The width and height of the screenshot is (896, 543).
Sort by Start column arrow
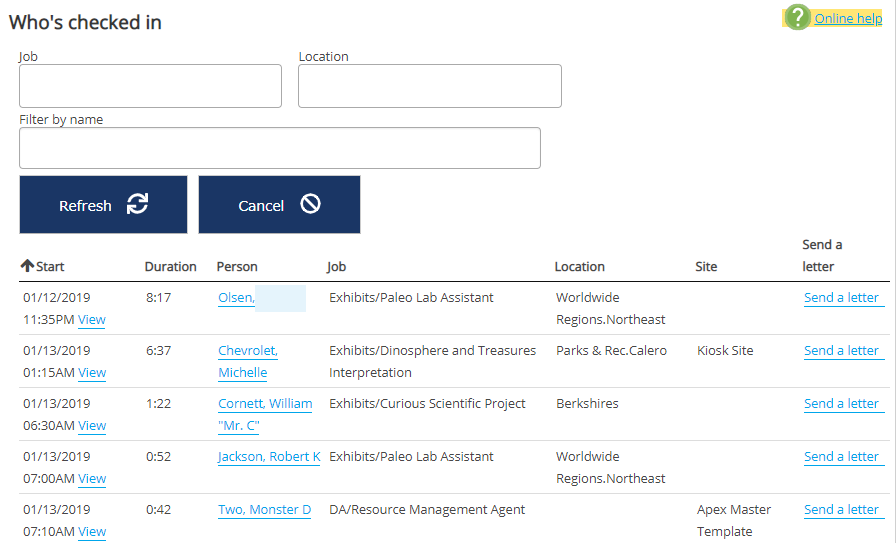click(x=27, y=266)
